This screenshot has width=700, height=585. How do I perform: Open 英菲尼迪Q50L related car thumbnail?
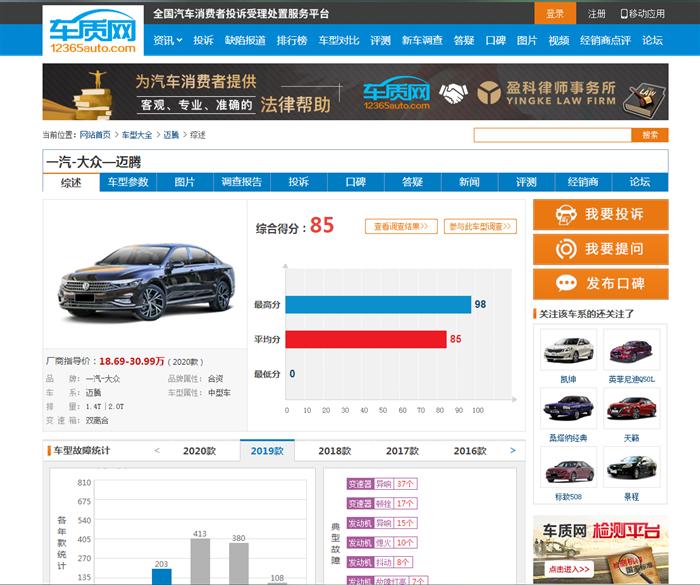click(x=632, y=350)
